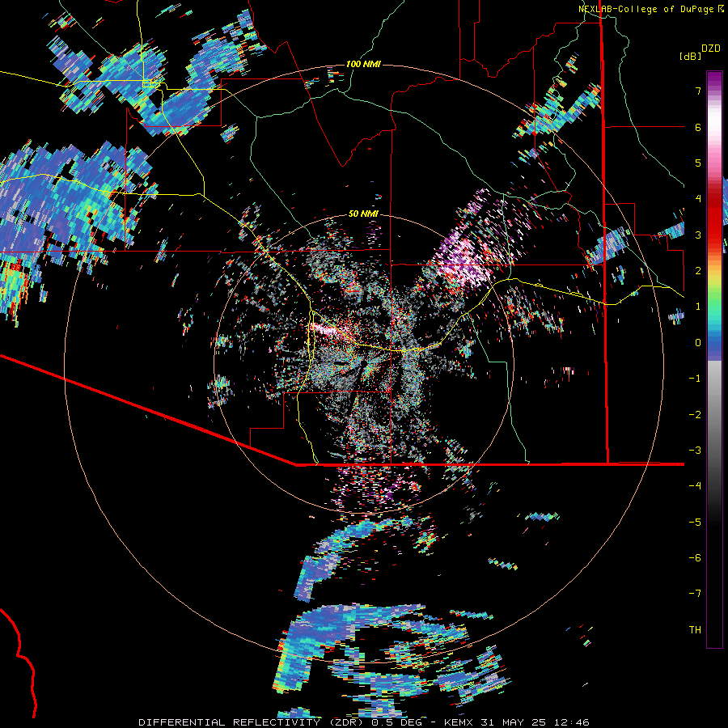This screenshot has width=728, height=728.
Task: Click the -1 value on the dB scale
Action: pyautogui.click(x=695, y=379)
